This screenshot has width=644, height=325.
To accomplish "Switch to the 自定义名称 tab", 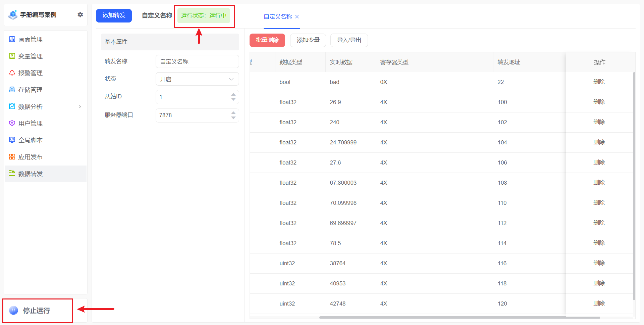I will tap(278, 16).
